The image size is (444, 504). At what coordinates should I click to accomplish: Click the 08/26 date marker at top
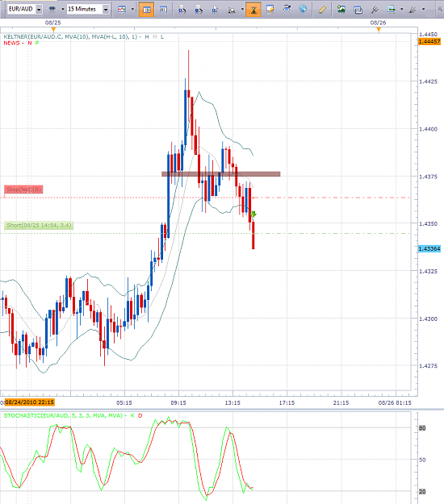point(378,23)
